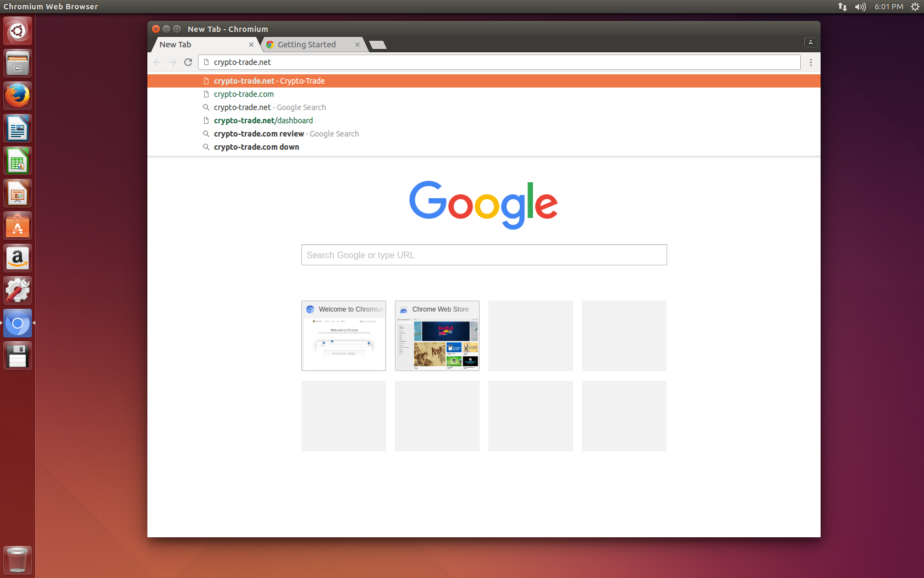
Task: Reload the current page
Action: pos(188,62)
